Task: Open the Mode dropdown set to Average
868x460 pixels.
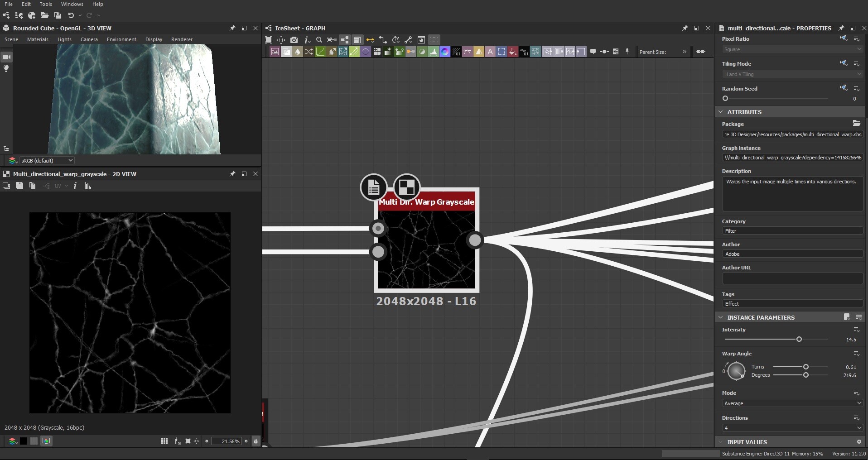Action: (792, 403)
